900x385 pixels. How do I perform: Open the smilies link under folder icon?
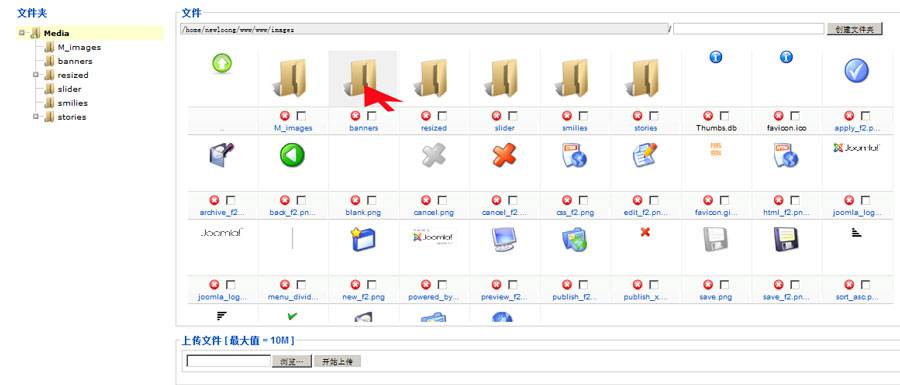coord(575,129)
